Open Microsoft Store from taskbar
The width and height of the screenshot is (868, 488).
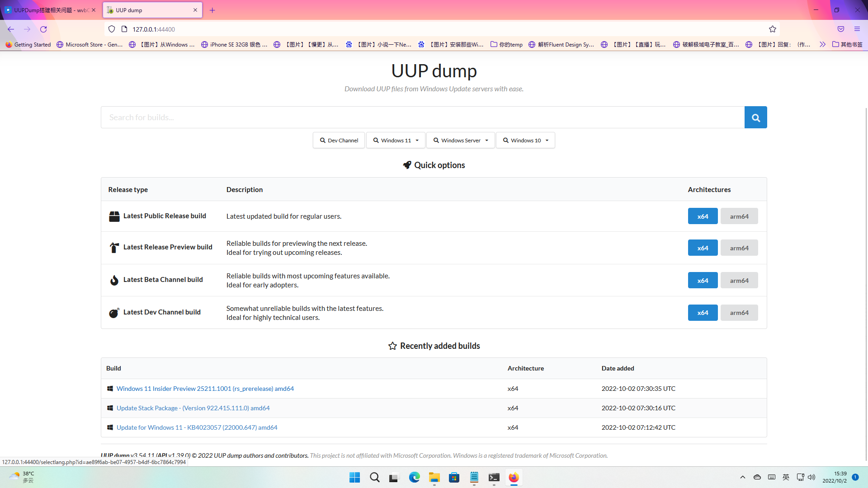pyautogui.click(x=454, y=478)
